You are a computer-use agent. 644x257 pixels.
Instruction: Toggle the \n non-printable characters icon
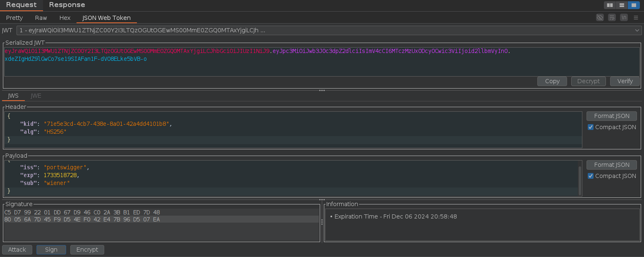624,17
